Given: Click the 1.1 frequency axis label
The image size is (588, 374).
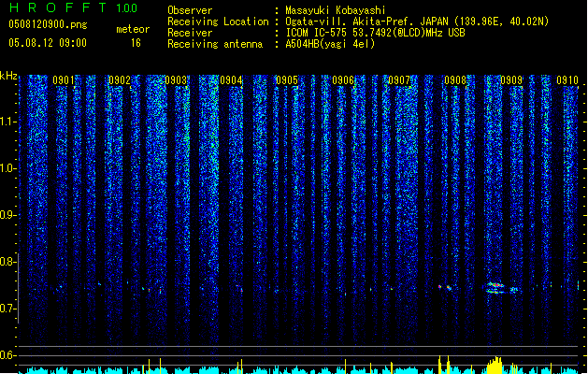Looking at the screenshot, I should (7, 122).
